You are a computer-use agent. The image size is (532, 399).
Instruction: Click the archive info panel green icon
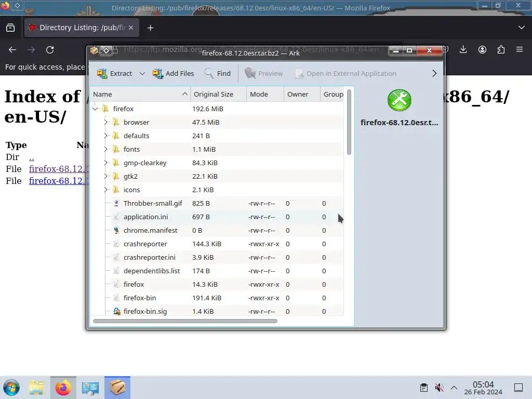coord(400,100)
